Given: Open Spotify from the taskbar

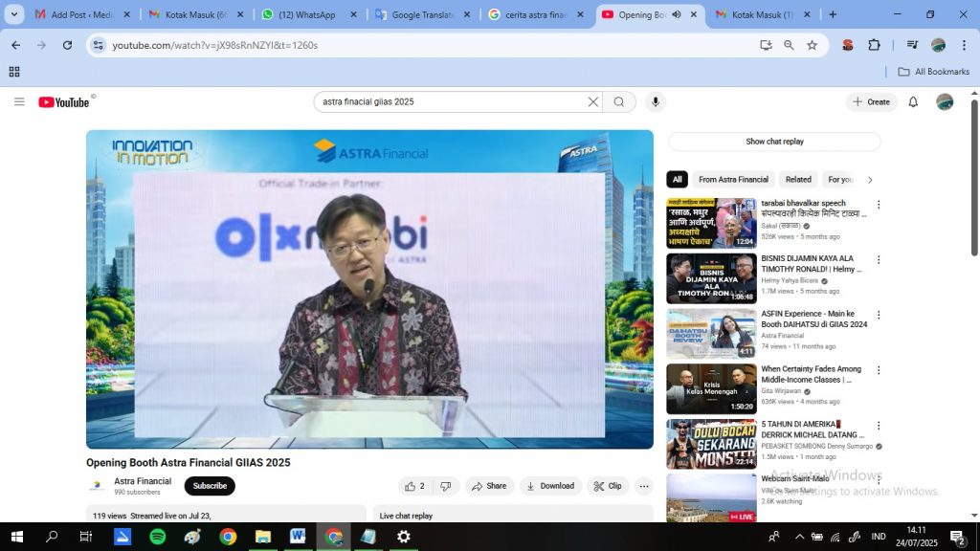Looking at the screenshot, I should [158, 537].
